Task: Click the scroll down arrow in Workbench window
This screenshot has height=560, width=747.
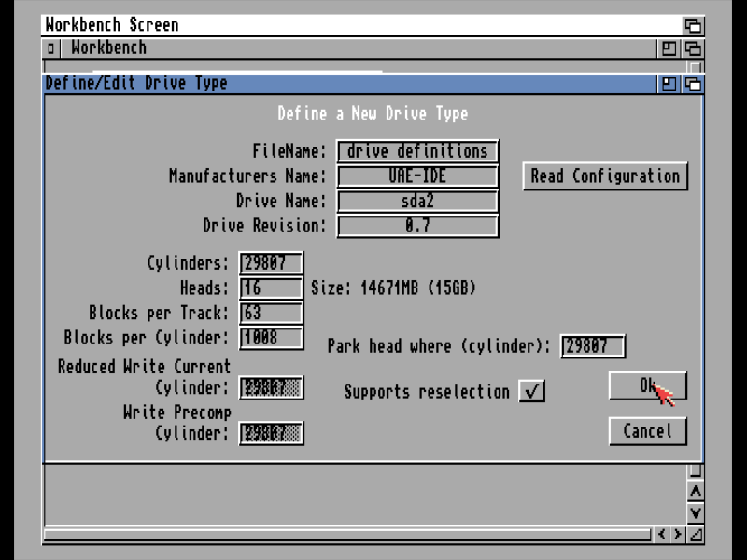Action: pyautogui.click(x=695, y=512)
